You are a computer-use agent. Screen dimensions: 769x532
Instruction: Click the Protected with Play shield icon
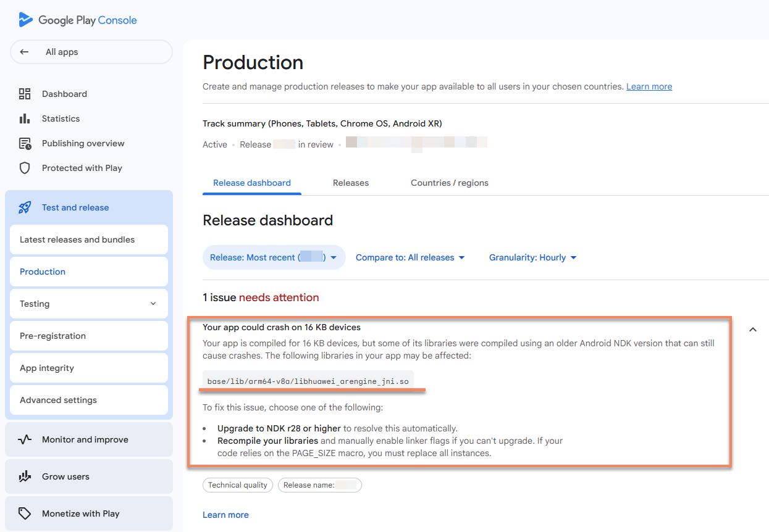click(25, 168)
